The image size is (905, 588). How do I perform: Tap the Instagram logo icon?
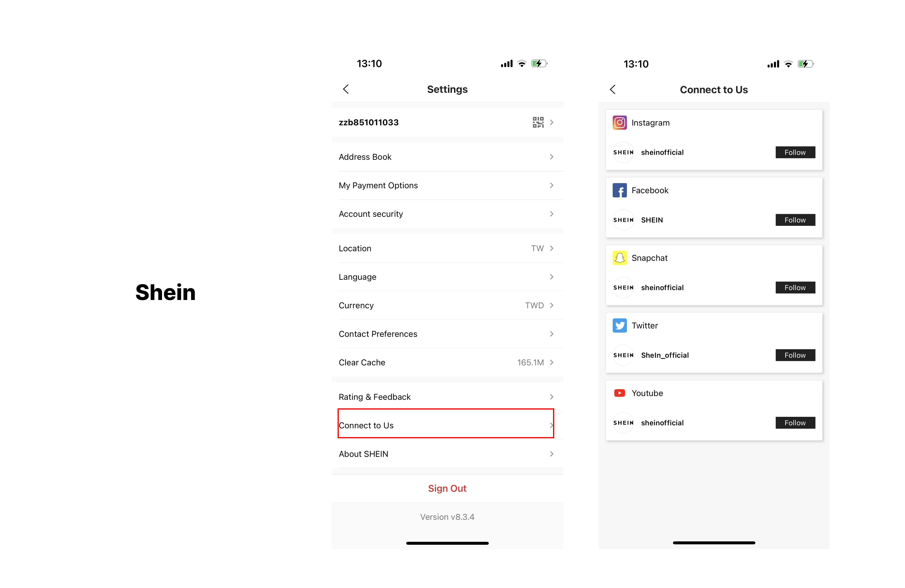pos(619,123)
